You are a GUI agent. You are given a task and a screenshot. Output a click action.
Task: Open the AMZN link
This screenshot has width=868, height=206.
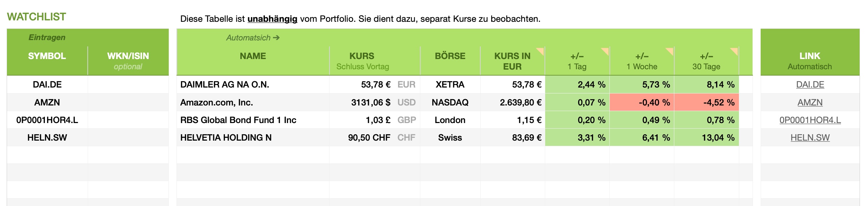click(x=810, y=102)
